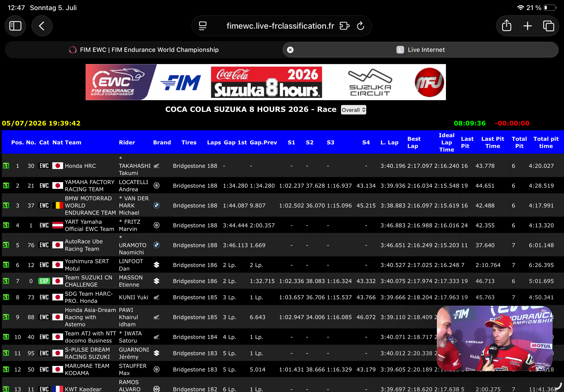Click the Tires column header
The height and width of the screenshot is (392, 564).
pos(189,142)
